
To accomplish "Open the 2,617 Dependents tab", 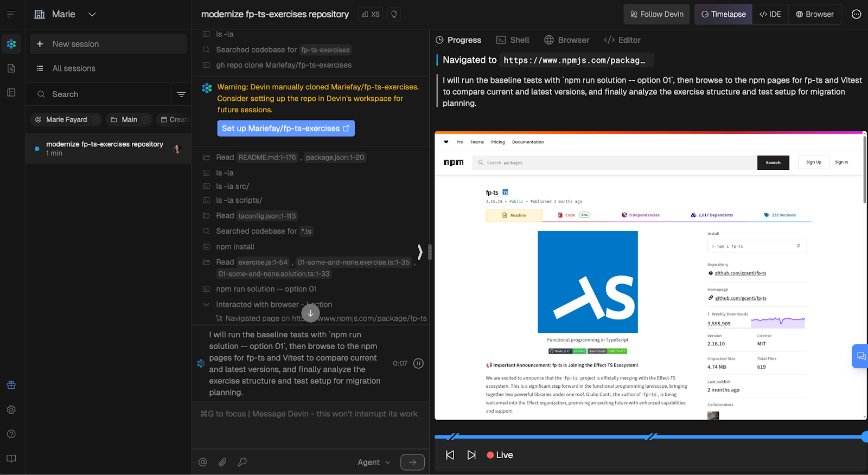I will (x=712, y=215).
